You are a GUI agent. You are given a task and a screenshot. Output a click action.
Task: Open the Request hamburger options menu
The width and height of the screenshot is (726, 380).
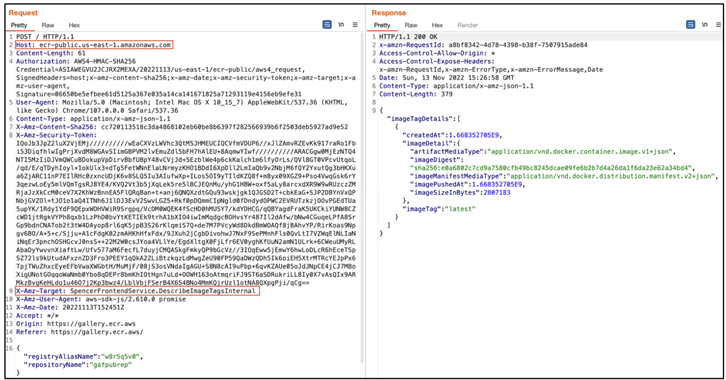coord(355,25)
